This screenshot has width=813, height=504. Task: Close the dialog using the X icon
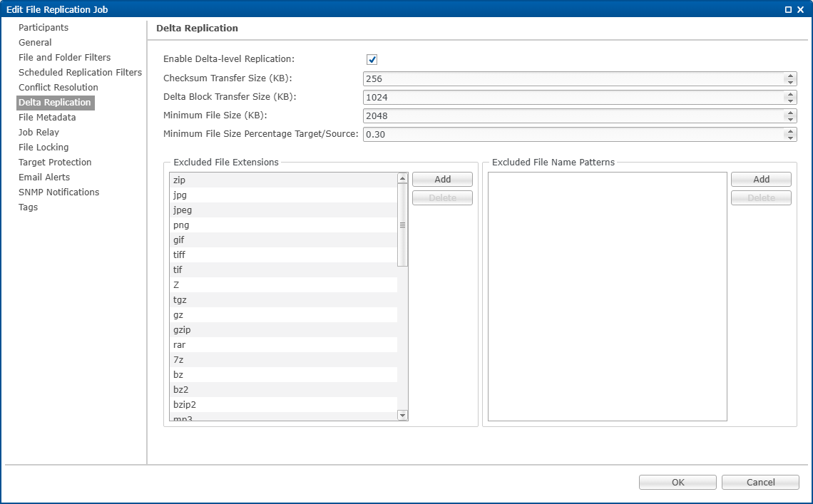coord(800,9)
